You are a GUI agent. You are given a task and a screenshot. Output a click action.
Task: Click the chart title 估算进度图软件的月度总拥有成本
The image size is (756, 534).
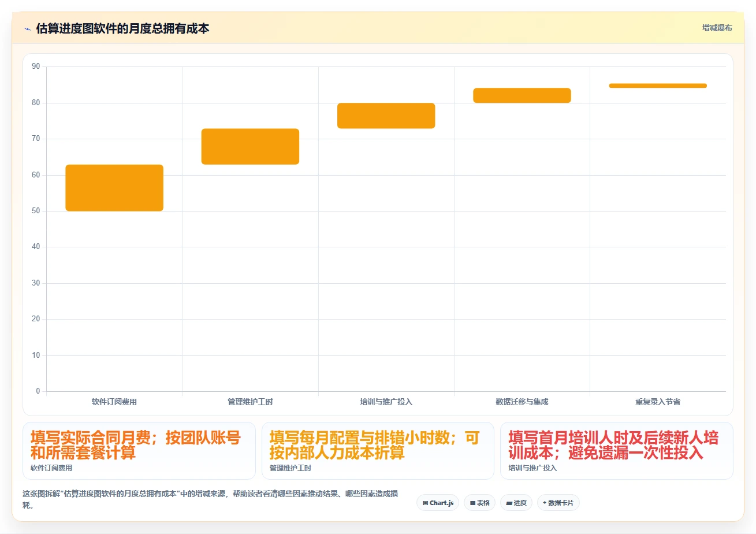click(122, 28)
